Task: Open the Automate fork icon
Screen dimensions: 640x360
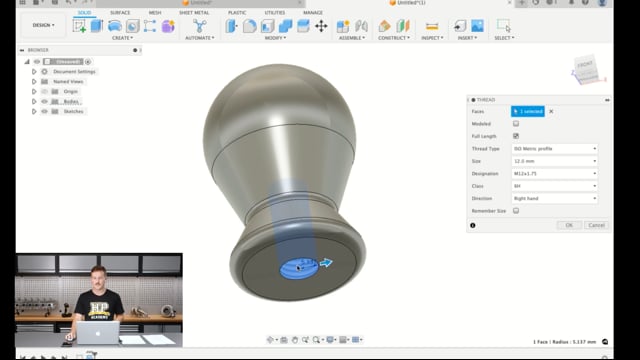Action: click(x=200, y=26)
